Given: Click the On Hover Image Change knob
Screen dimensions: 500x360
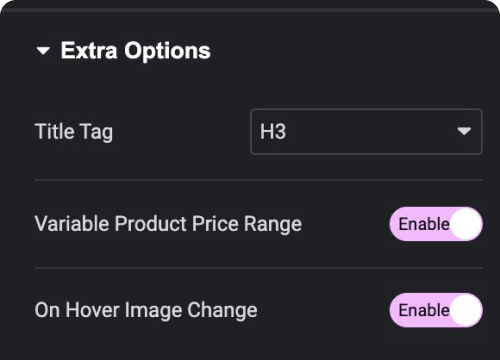Looking at the screenshot, I should pos(466,310).
